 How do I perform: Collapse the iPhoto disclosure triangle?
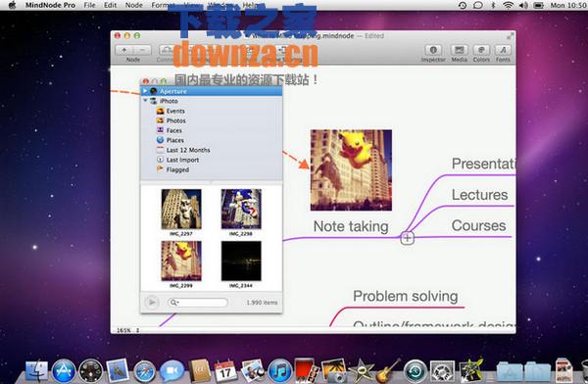(145, 101)
